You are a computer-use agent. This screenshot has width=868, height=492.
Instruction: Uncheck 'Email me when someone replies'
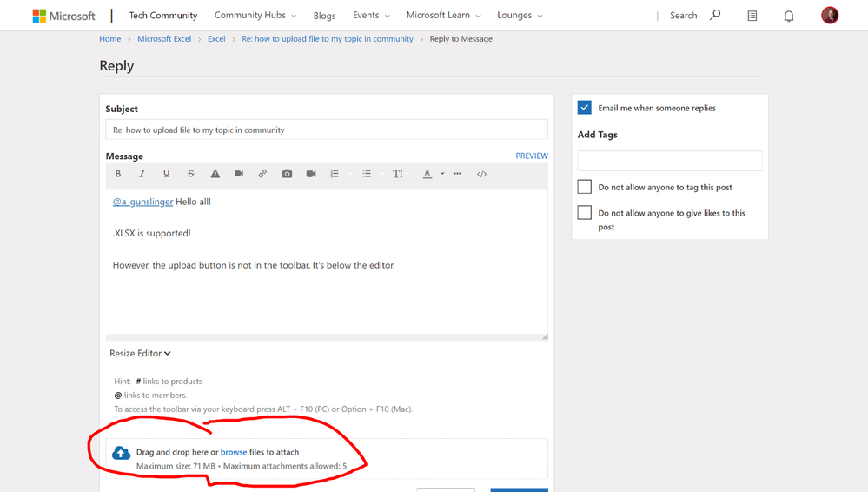pos(584,108)
